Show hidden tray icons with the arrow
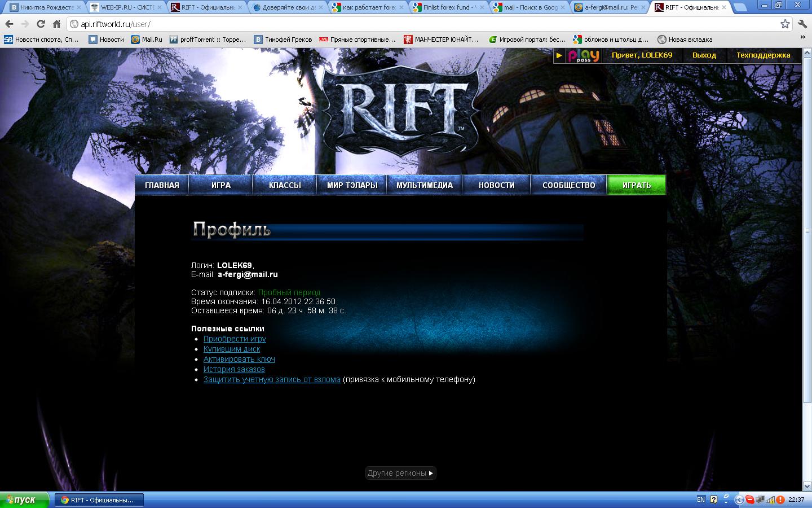This screenshot has height=508, width=812. [739, 500]
